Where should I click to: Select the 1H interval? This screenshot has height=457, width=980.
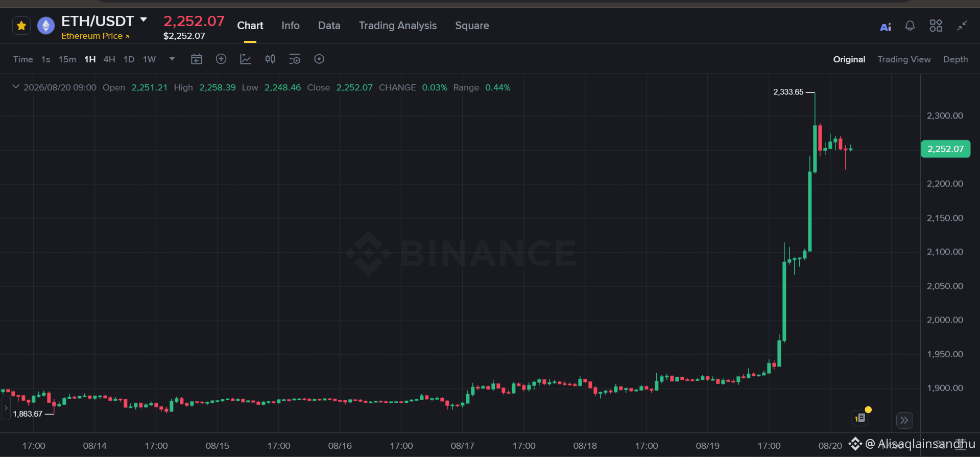point(90,59)
